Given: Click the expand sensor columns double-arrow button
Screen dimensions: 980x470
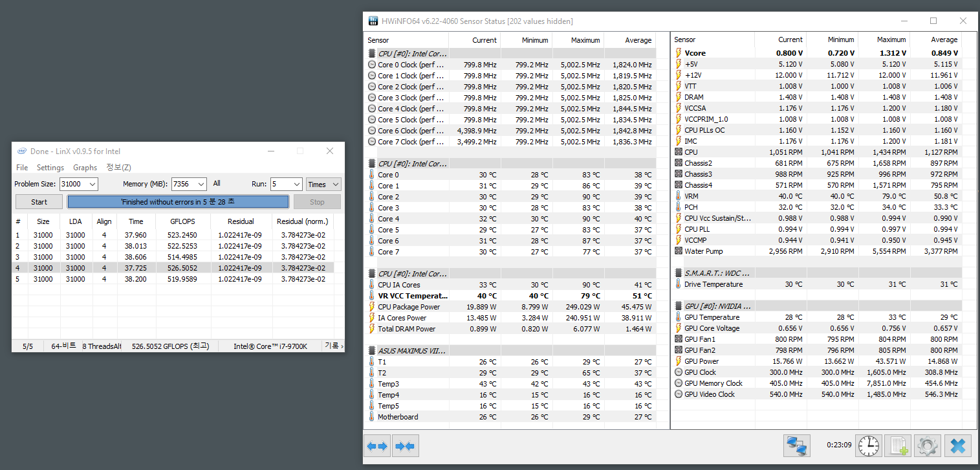Looking at the screenshot, I should click(376, 446).
